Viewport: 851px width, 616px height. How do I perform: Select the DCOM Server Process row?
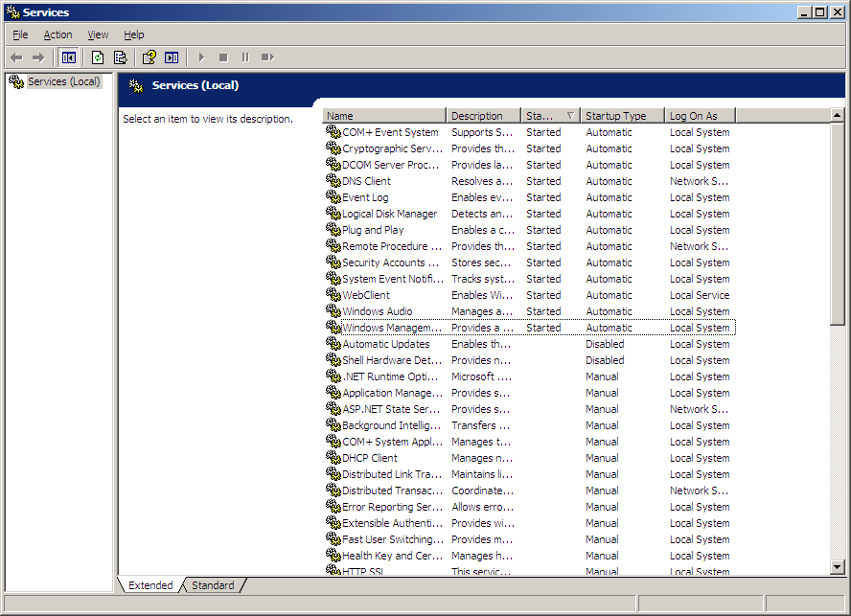tap(530, 165)
